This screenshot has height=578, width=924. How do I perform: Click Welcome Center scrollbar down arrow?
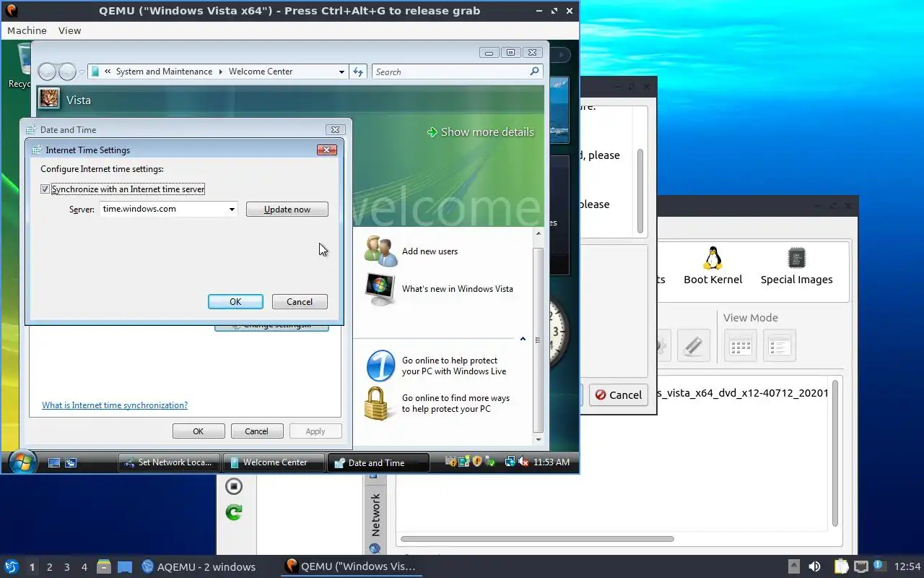538,439
